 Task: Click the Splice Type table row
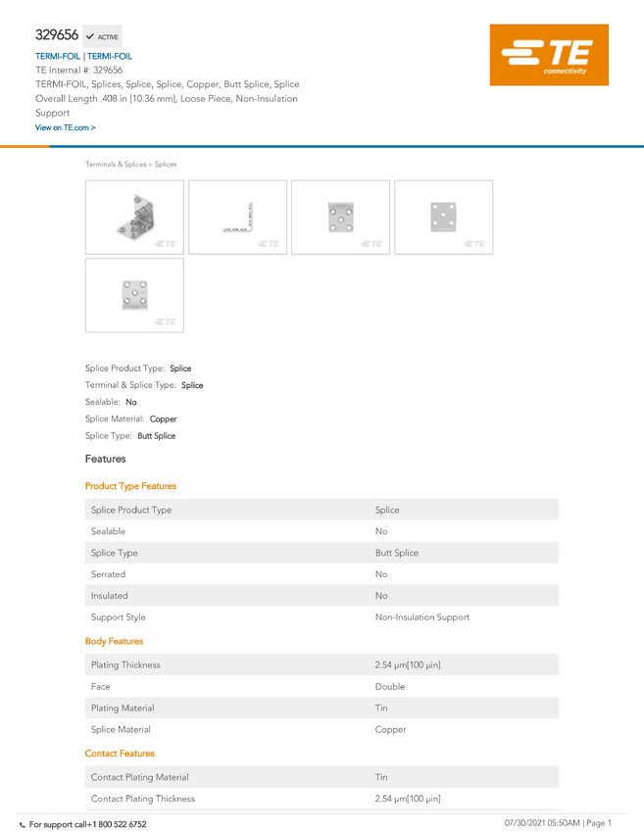click(x=322, y=553)
